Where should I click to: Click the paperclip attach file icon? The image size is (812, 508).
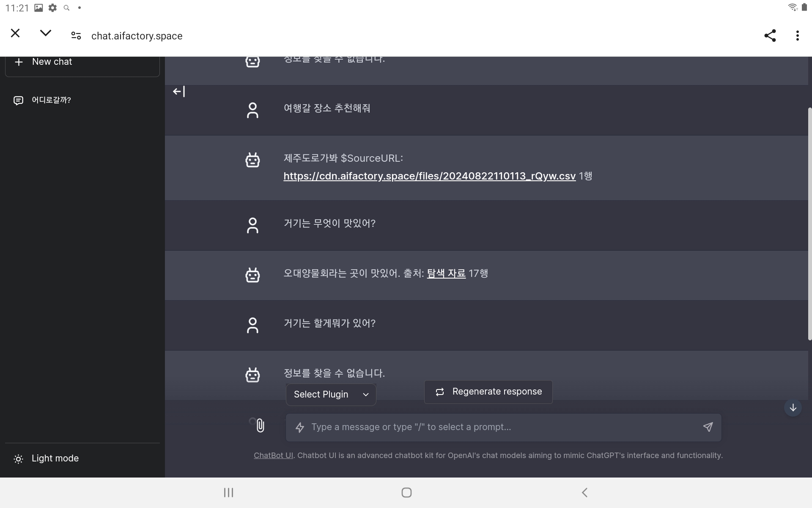[x=260, y=425]
